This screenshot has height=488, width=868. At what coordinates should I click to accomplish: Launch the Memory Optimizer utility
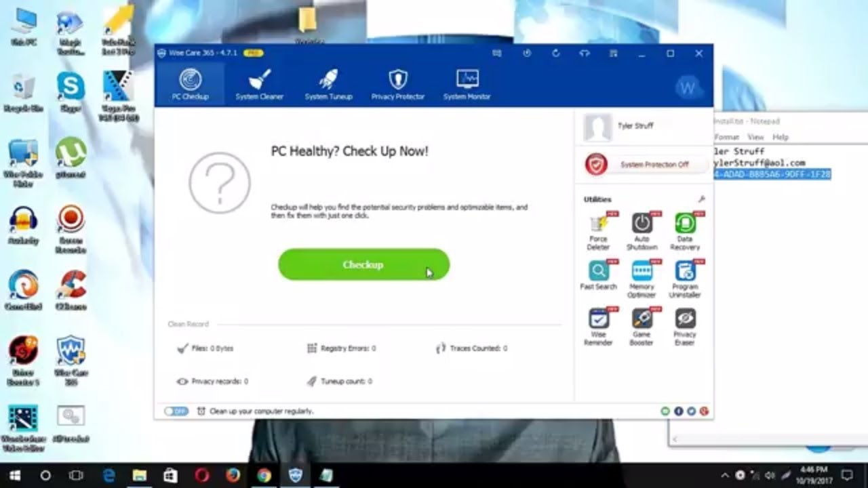642,279
